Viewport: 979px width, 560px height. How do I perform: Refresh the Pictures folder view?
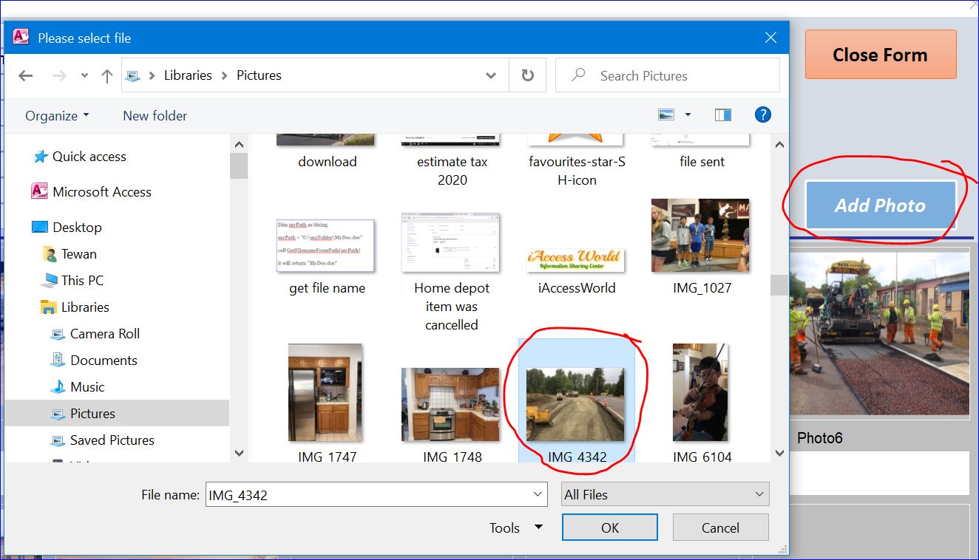tap(528, 75)
